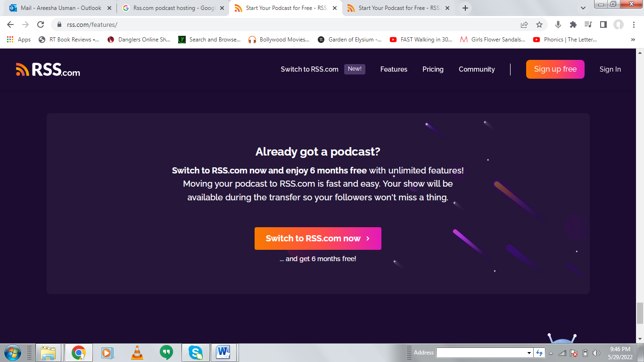This screenshot has height=362, width=644.
Task: Open Community in the site menu
Action: tap(477, 69)
